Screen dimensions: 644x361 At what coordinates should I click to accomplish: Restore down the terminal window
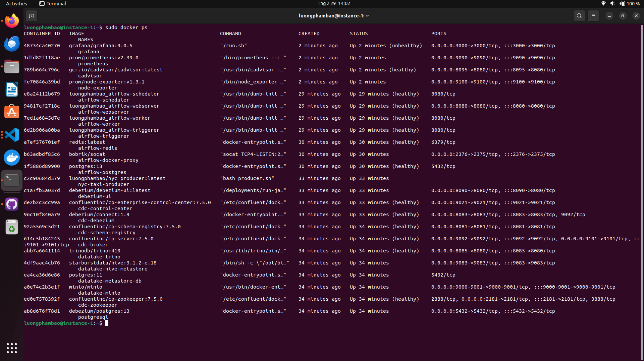pyautogui.click(x=623, y=16)
